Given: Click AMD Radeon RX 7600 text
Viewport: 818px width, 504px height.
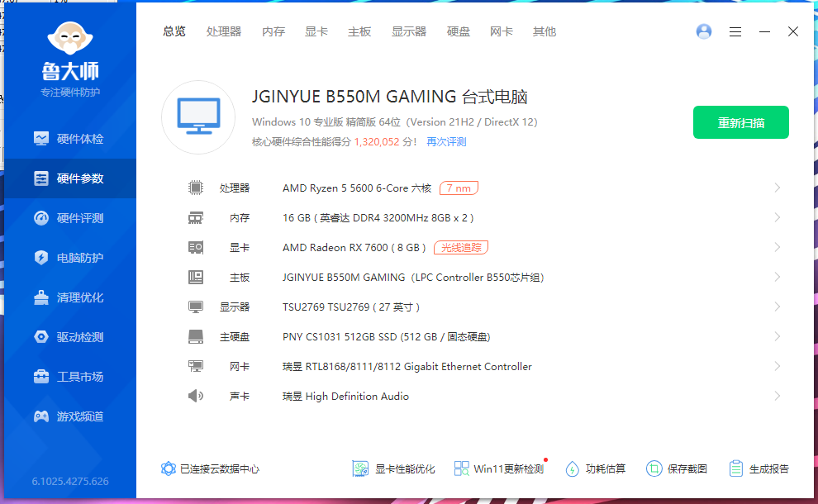Looking at the screenshot, I should 354,247.
